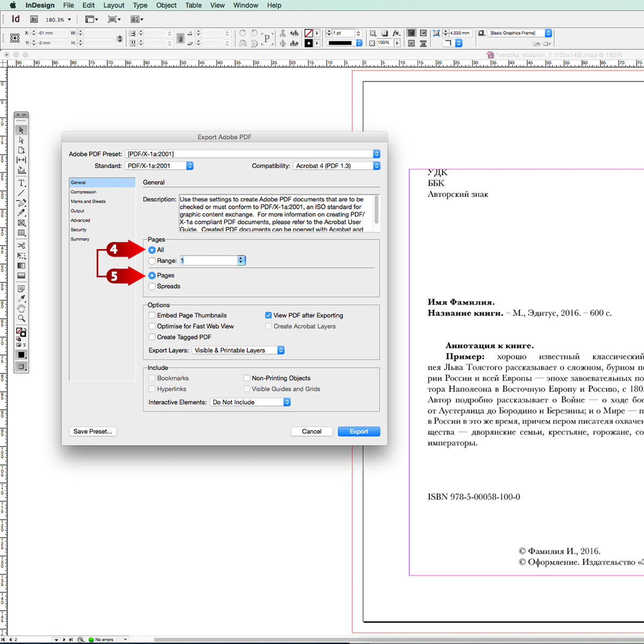Click the X position field showing -61 mm
Viewport: 644px width, 644px height.
52,33
